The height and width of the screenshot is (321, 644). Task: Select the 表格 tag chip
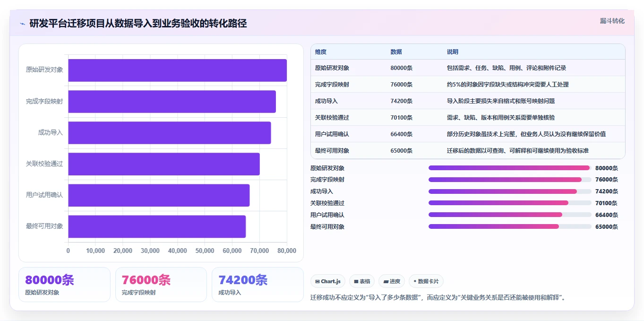click(362, 281)
